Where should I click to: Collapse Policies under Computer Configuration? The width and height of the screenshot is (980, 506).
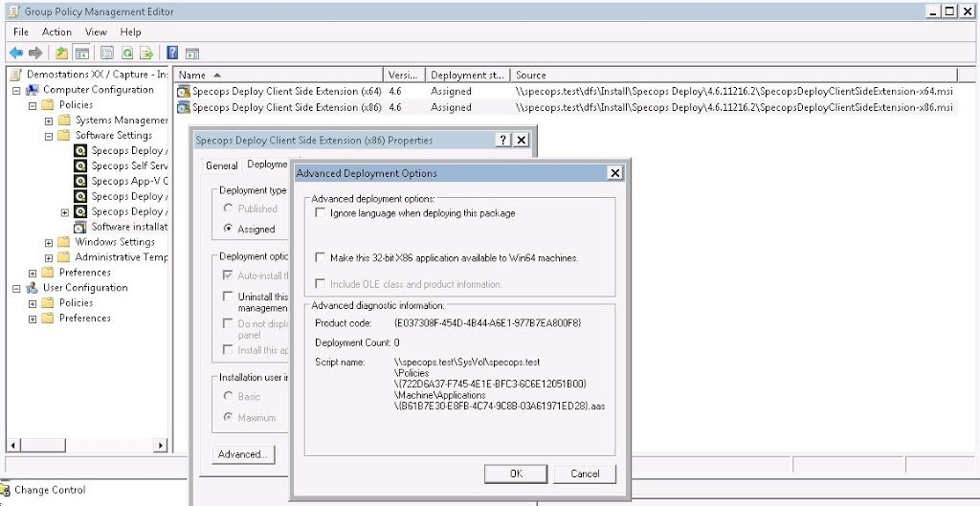pyautogui.click(x=33, y=105)
